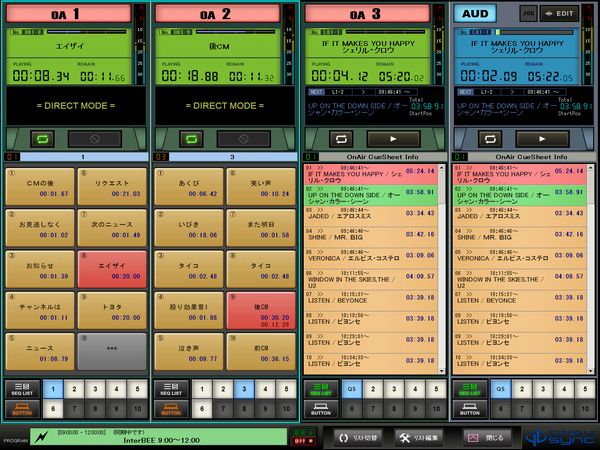Click the JOG button next to AUD
This screenshot has height=450, width=600.
pyautogui.click(x=529, y=13)
